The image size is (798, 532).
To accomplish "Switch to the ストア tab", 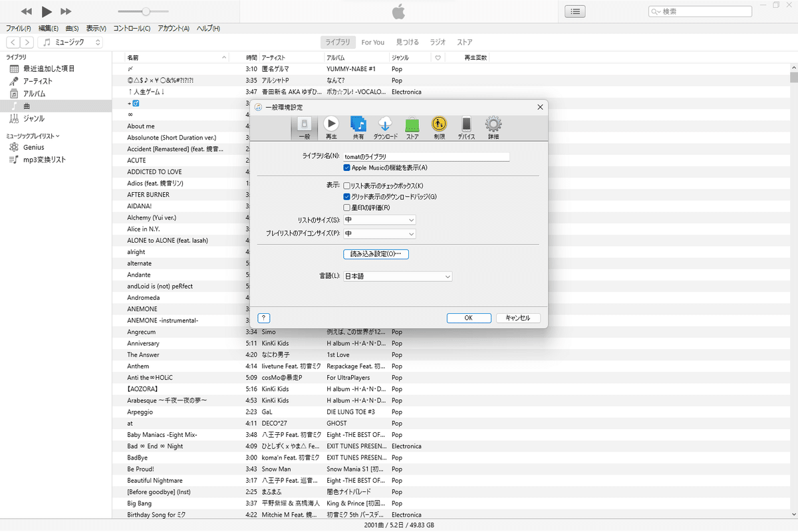I will point(465,43).
